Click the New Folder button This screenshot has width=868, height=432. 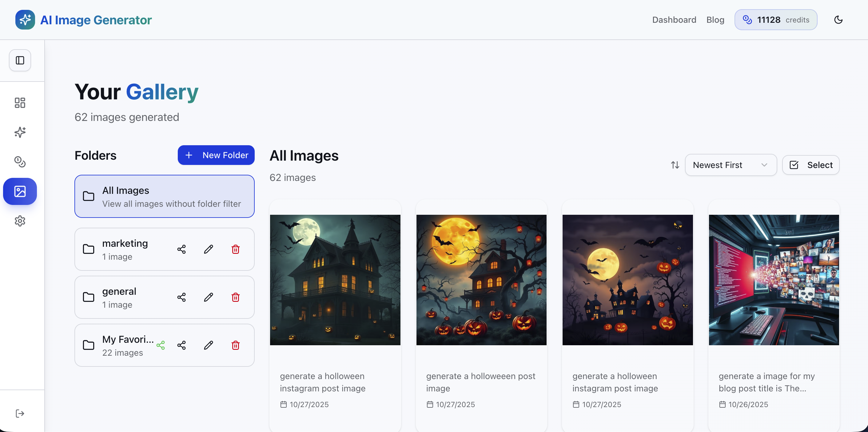(x=216, y=155)
